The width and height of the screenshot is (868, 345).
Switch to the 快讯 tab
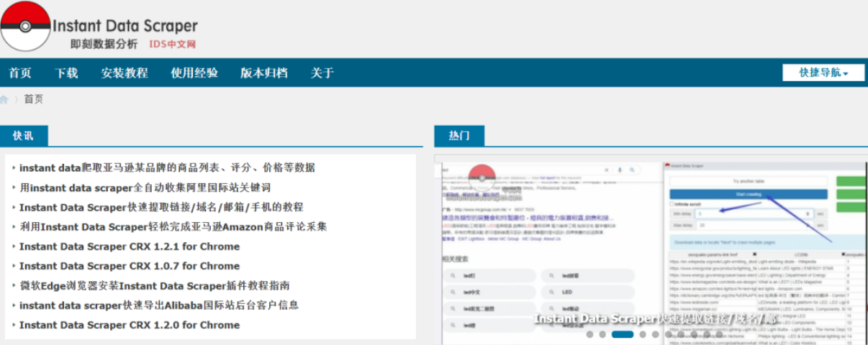coord(23,135)
